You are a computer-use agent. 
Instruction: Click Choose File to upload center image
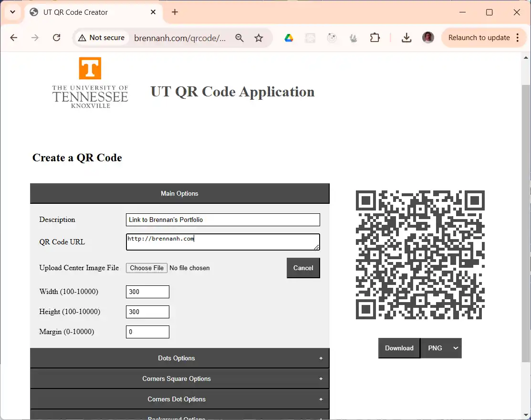point(146,268)
